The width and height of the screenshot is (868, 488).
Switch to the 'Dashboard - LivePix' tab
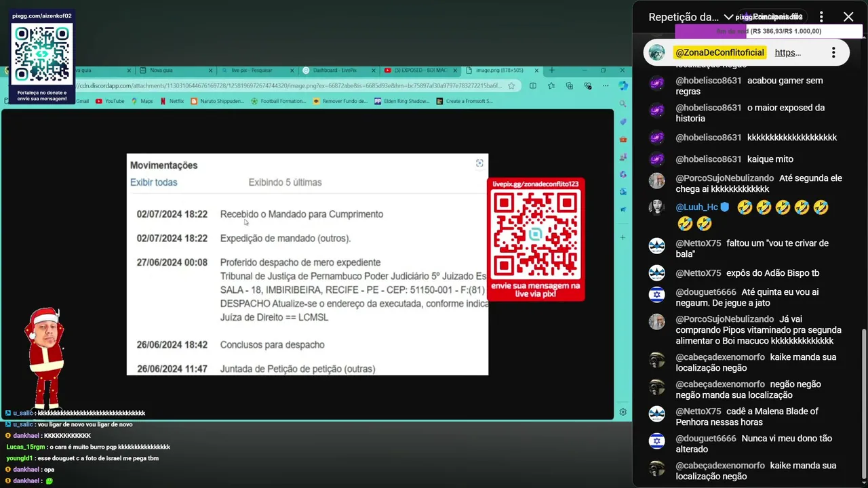click(x=338, y=70)
